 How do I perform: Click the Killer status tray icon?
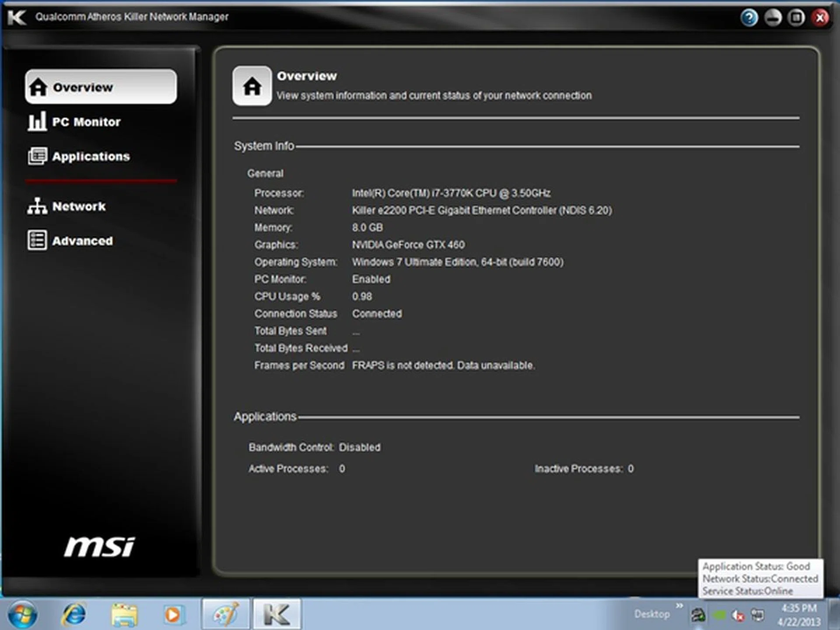(698, 616)
